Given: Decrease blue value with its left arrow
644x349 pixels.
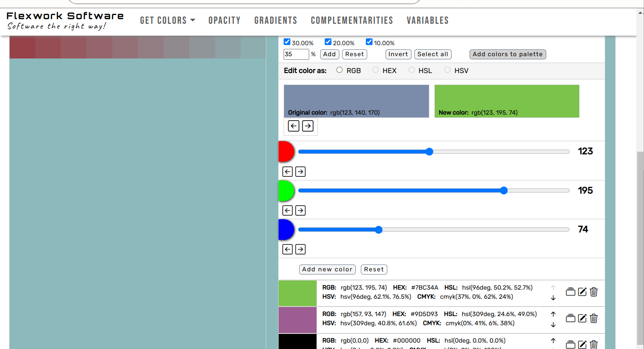Looking at the screenshot, I should click(287, 249).
